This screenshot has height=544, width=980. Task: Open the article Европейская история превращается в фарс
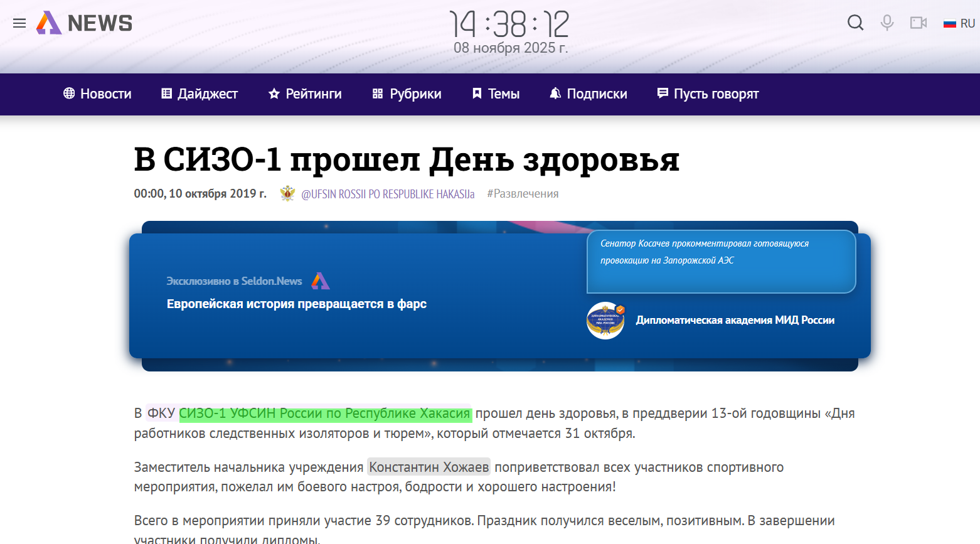296,303
